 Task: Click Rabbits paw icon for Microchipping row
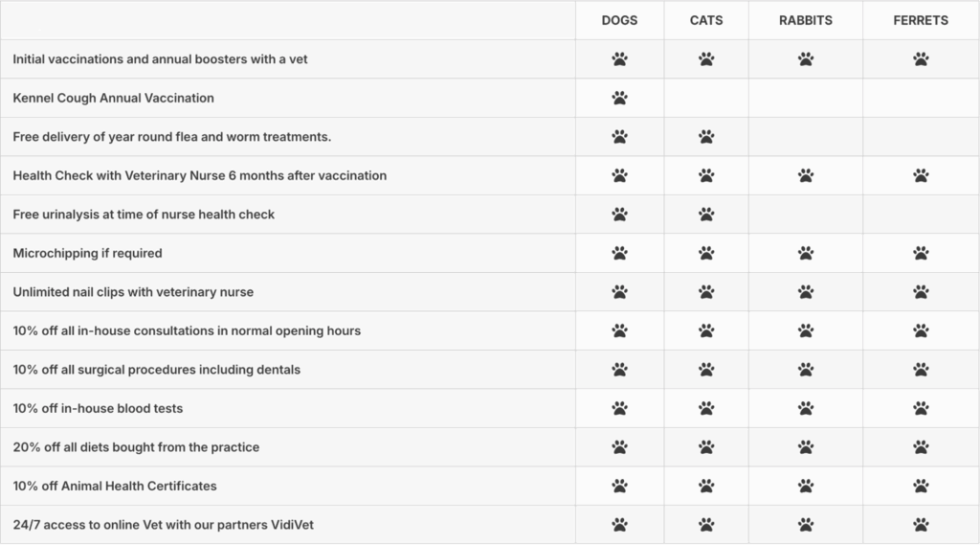point(806,253)
